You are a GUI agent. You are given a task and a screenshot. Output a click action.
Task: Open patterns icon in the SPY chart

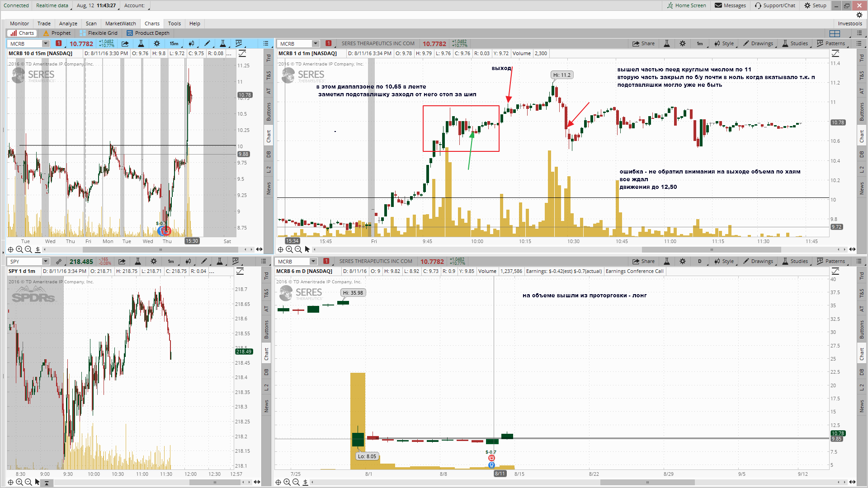click(236, 262)
